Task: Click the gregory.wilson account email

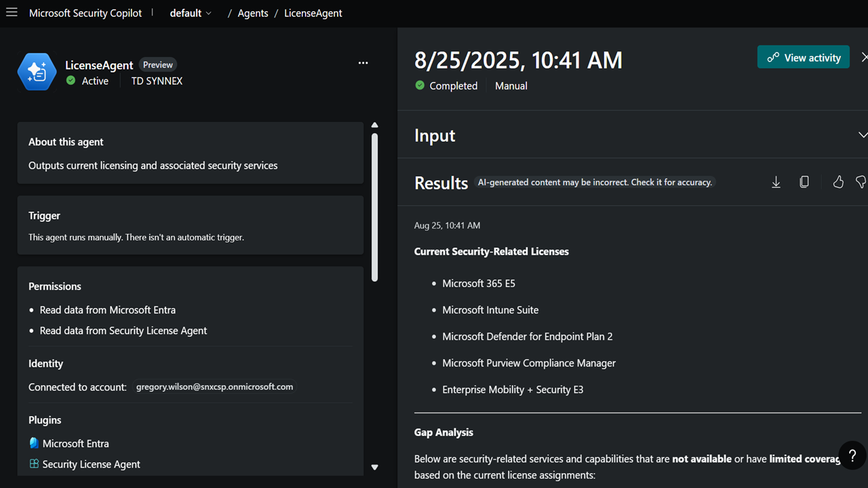Action: point(214,387)
